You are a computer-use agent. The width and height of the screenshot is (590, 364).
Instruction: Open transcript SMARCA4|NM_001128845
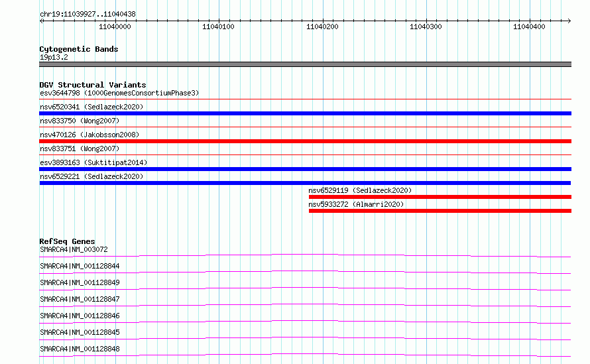tap(80, 332)
